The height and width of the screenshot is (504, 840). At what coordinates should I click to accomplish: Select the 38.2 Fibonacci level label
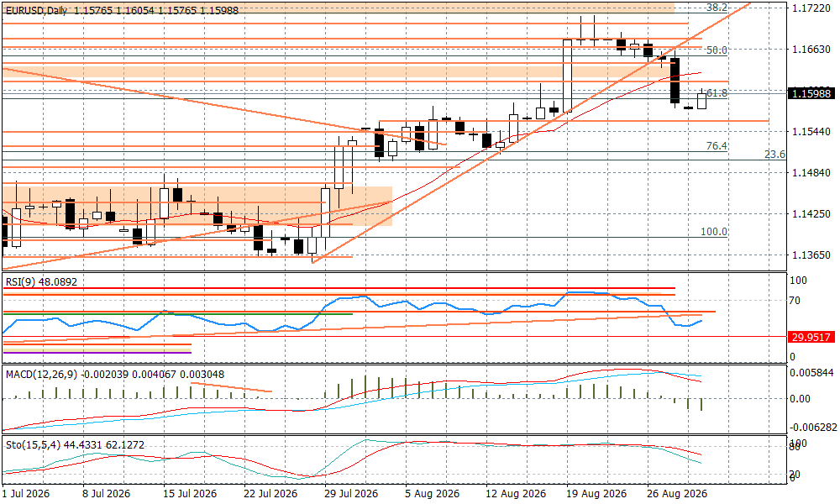717,8
